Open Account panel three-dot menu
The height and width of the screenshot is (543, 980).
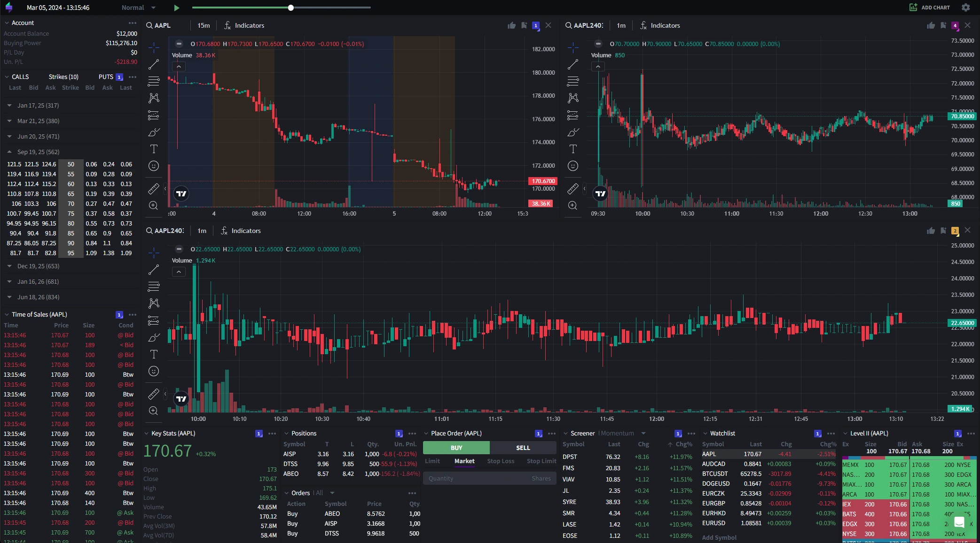pos(133,23)
